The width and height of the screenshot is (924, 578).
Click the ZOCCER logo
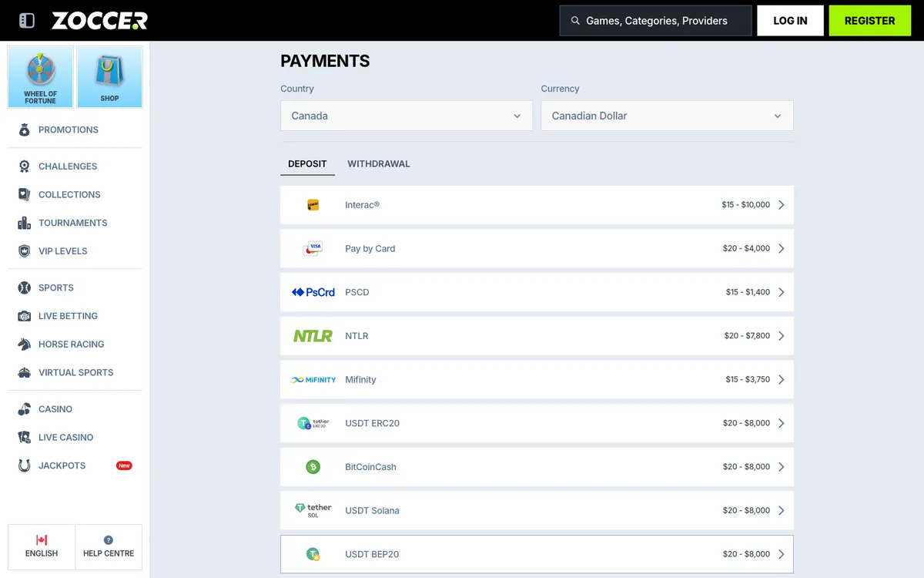[x=99, y=21]
